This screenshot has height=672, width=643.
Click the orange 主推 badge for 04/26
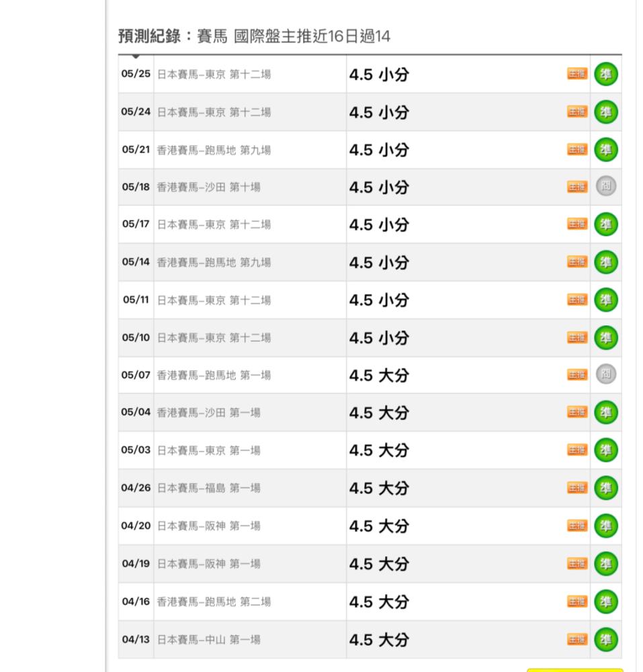point(577,488)
